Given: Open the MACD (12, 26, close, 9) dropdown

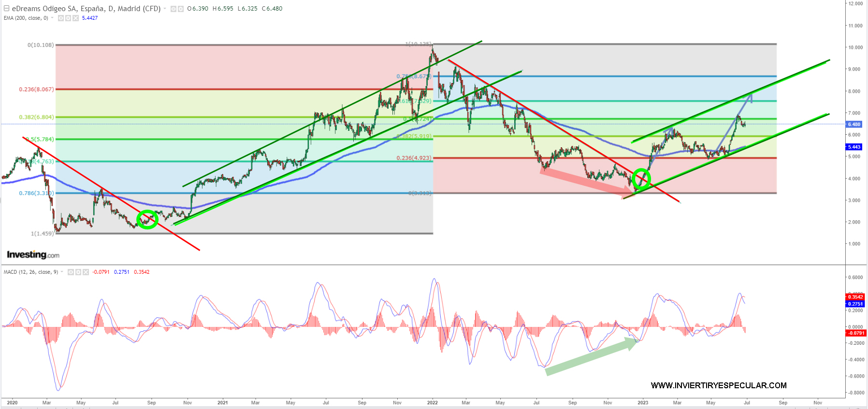Looking at the screenshot, I should click(62, 272).
